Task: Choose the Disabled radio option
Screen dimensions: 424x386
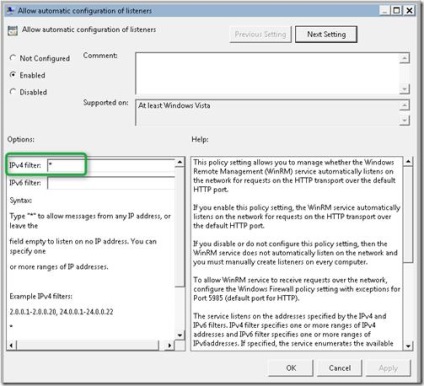Action: [x=13, y=92]
